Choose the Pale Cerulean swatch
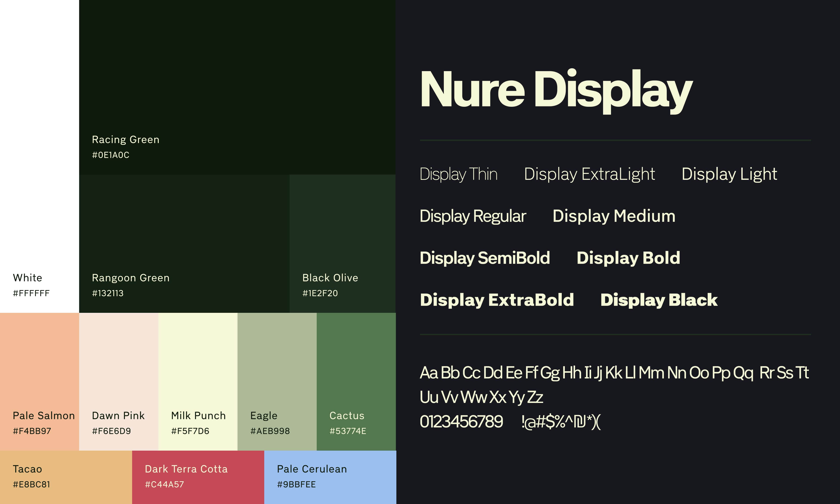Viewport: 840px width, 504px height. 330,477
